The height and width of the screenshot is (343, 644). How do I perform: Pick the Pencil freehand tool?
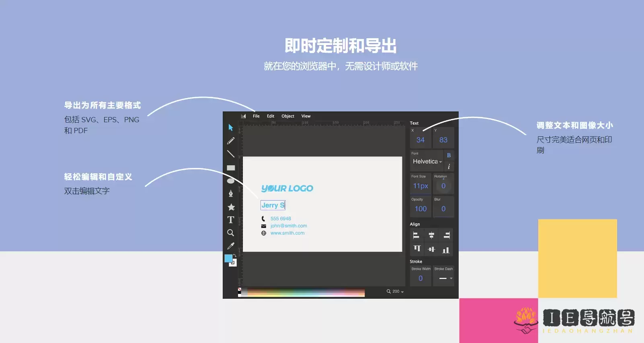231,141
